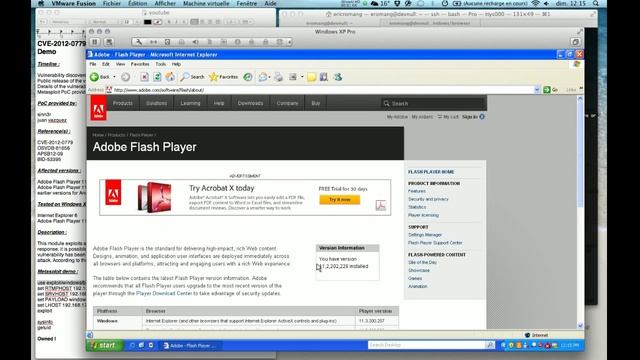Screen dimensions: 640x360
Task: Click the Try it now button
Action: pos(340,200)
